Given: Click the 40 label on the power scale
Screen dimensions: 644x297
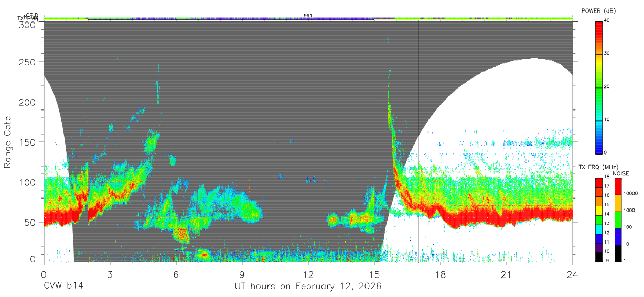Looking at the screenshot, I should coord(607,20).
